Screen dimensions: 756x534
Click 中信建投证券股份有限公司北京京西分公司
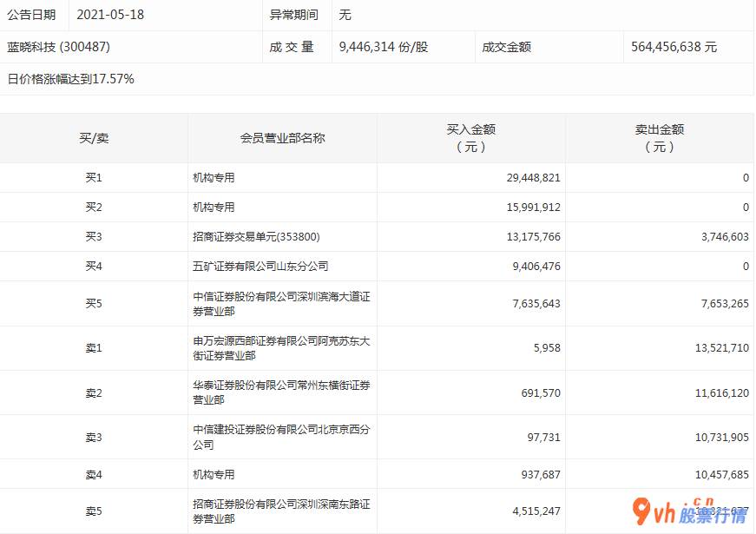[x=281, y=437]
